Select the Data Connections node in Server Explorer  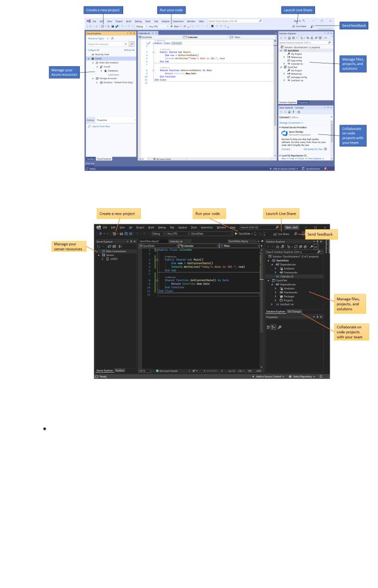coord(116,251)
